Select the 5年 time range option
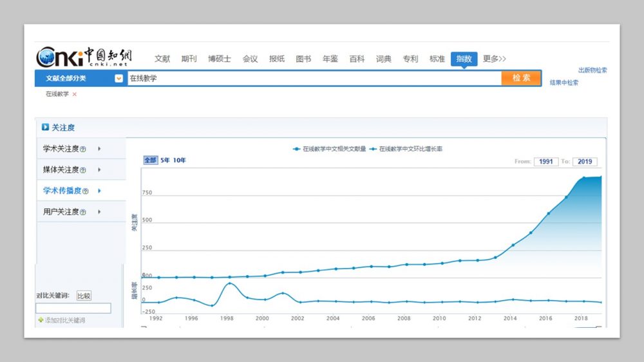 [x=165, y=160]
